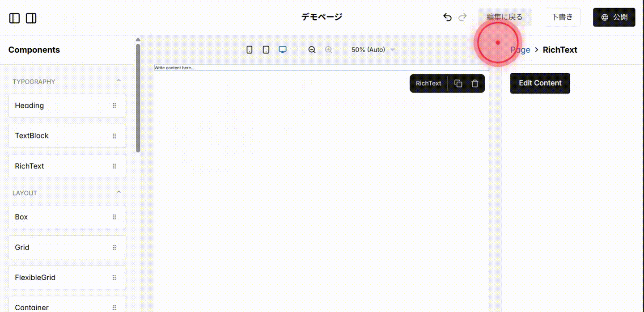Open the Edit Content panel
Viewport: 644px width, 312px height.
point(540,83)
